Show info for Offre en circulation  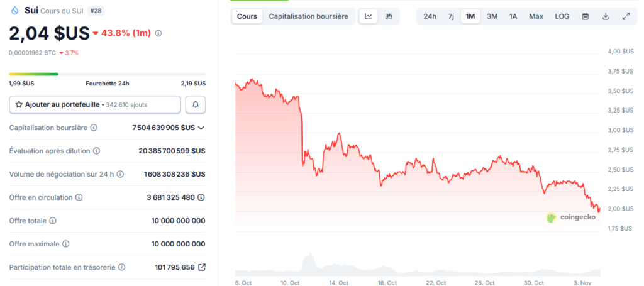(x=79, y=197)
